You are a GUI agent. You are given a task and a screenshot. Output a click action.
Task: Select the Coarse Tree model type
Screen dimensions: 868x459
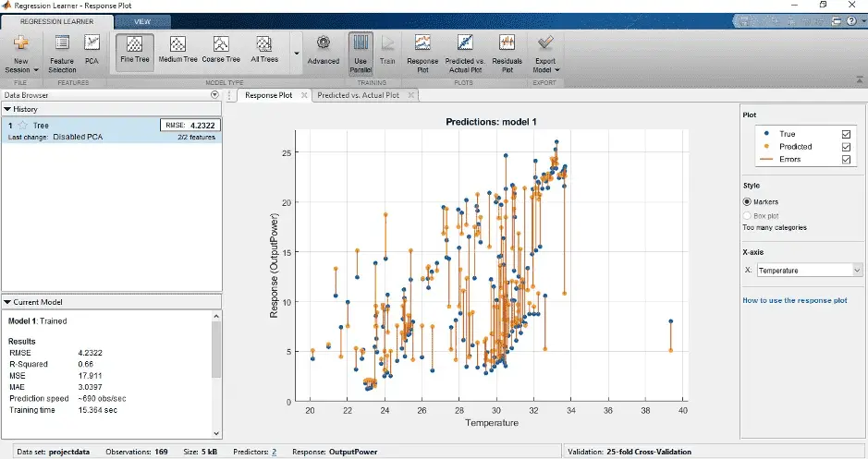221,50
